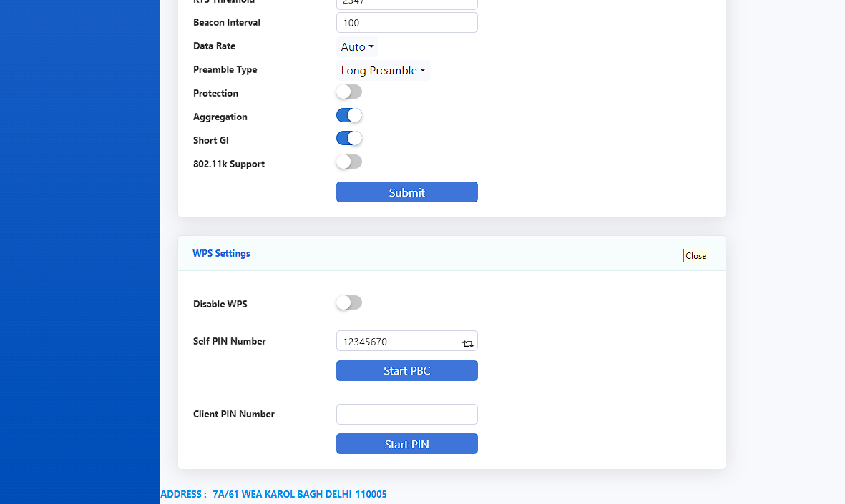
Task: Toggle the Disable WPS switch
Action: click(x=349, y=302)
